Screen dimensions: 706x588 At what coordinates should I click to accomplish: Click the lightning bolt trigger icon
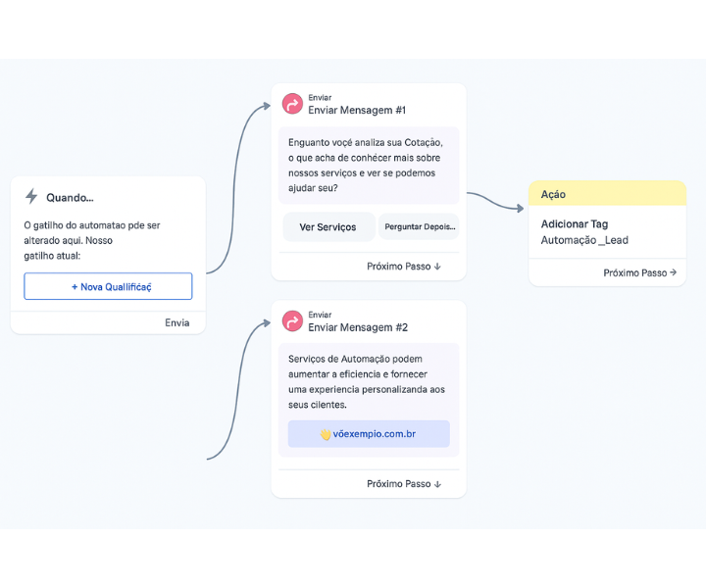tap(31, 196)
